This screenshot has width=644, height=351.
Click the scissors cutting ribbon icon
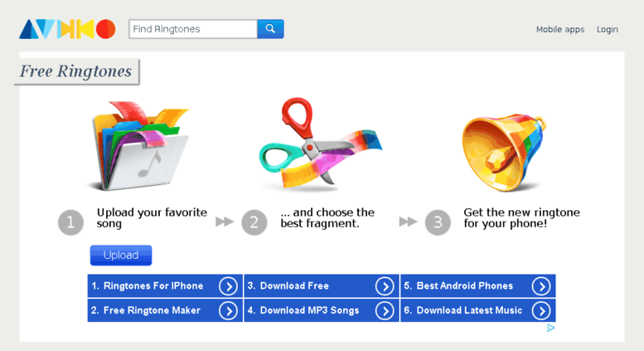pos(321,144)
